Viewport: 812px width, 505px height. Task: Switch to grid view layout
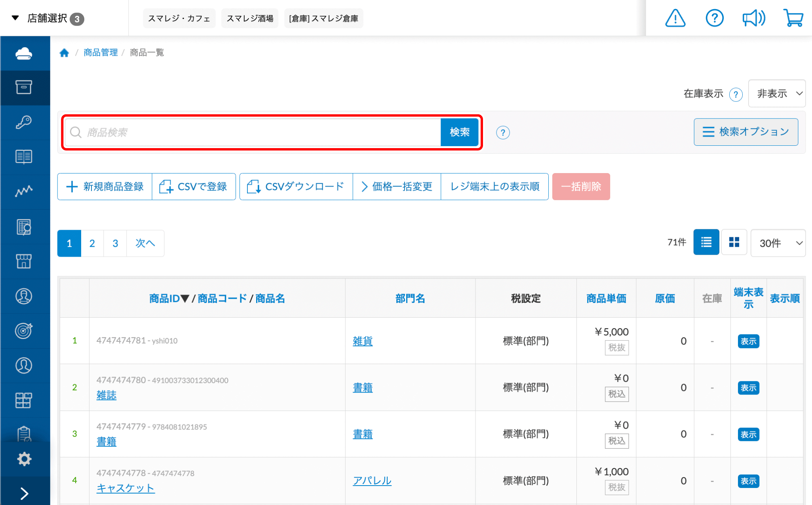(x=734, y=242)
